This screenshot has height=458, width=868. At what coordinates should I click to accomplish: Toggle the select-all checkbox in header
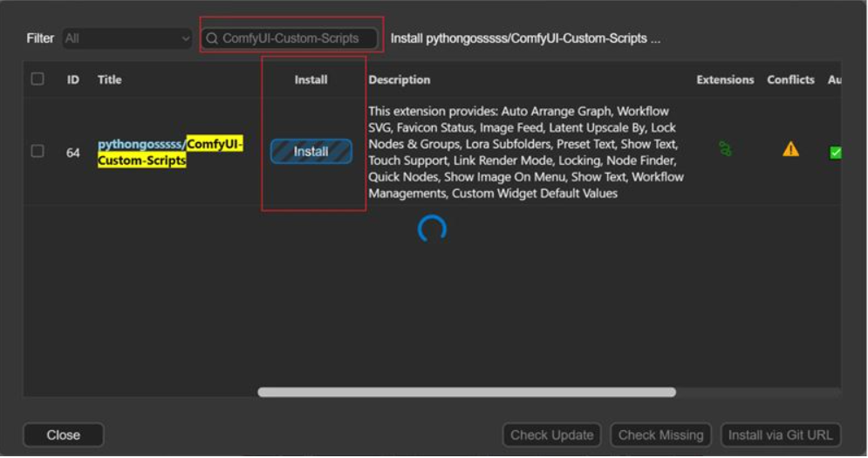(x=38, y=79)
